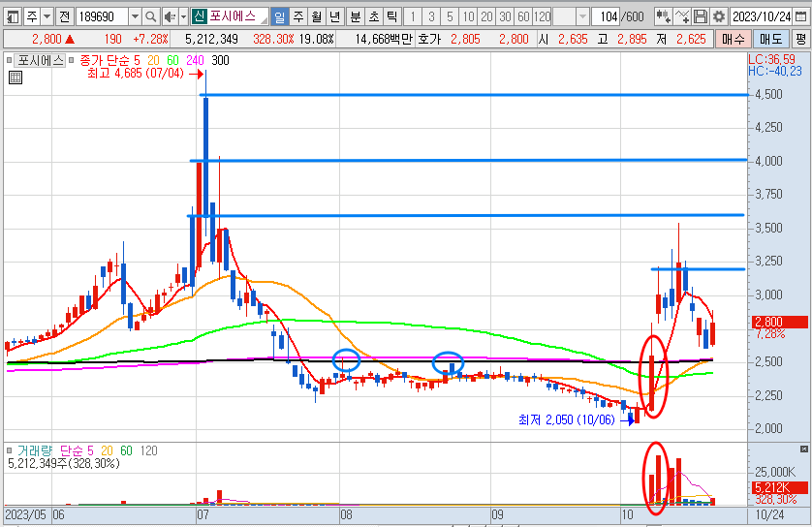Toggle the square before 거래량 indicator
This screenshot has height=527, width=812.
(x=10, y=450)
